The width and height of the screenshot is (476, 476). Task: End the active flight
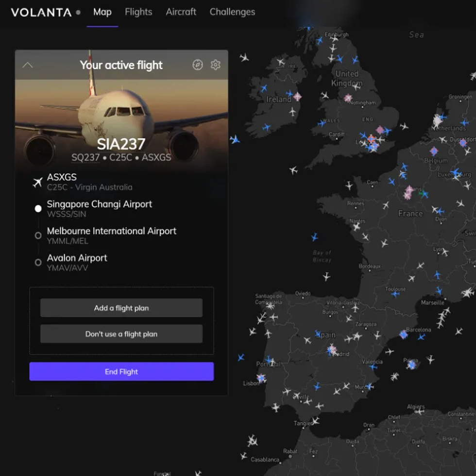point(121,371)
